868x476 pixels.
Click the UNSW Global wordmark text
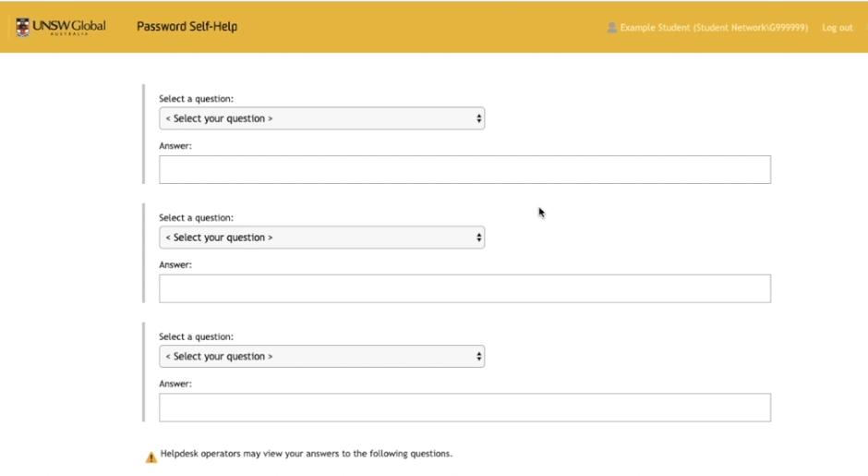tap(69, 26)
